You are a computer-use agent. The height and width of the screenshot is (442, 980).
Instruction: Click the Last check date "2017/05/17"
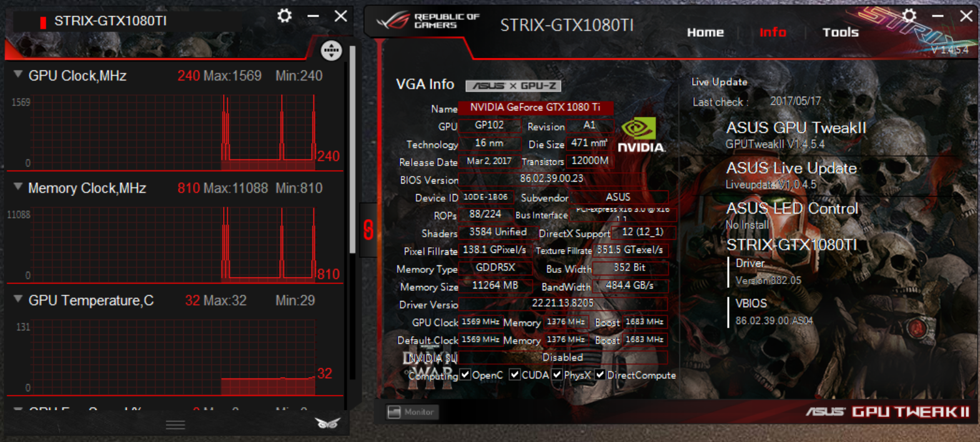coord(796,101)
